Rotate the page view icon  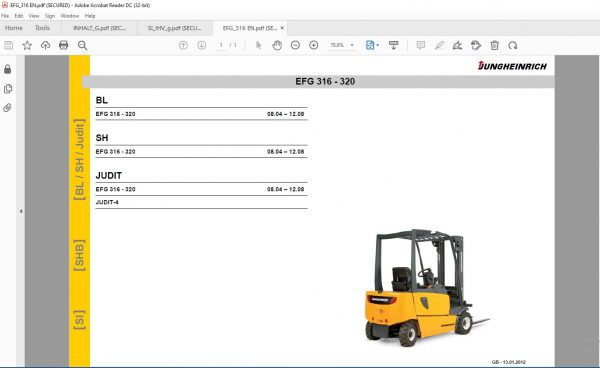coord(513,45)
